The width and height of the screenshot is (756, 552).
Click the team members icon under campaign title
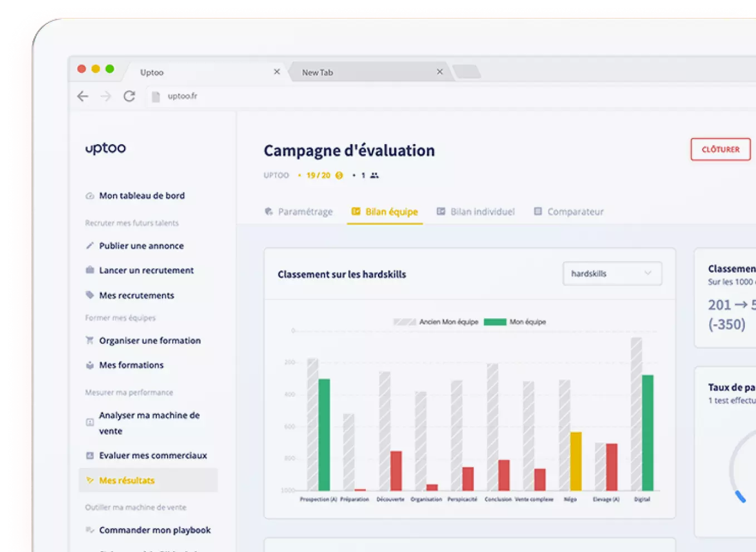click(x=375, y=175)
